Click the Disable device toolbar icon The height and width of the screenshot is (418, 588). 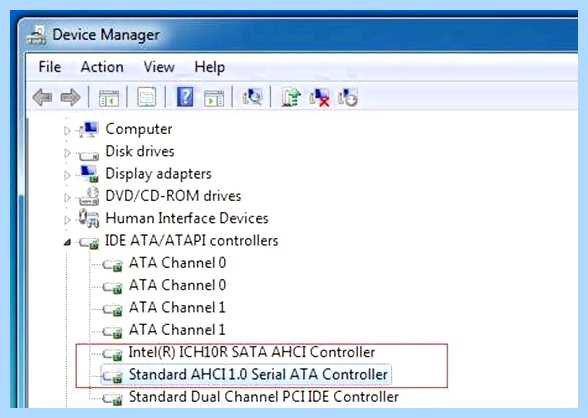[348, 97]
